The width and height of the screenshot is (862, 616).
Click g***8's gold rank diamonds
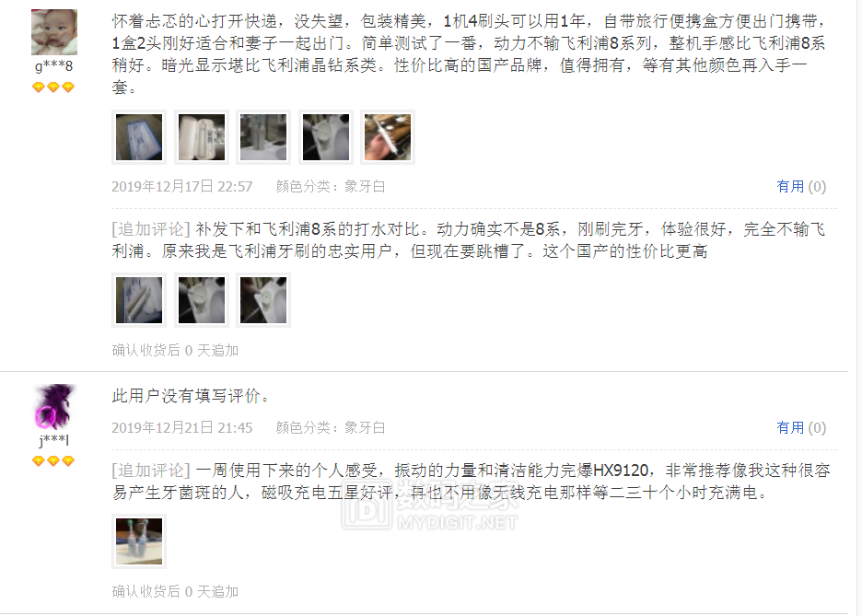click(x=53, y=87)
